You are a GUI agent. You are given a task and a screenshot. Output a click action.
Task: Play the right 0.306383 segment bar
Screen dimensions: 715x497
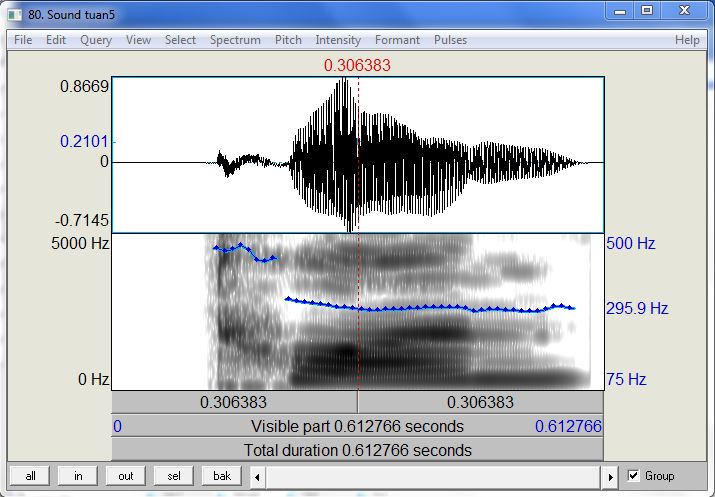(481, 402)
